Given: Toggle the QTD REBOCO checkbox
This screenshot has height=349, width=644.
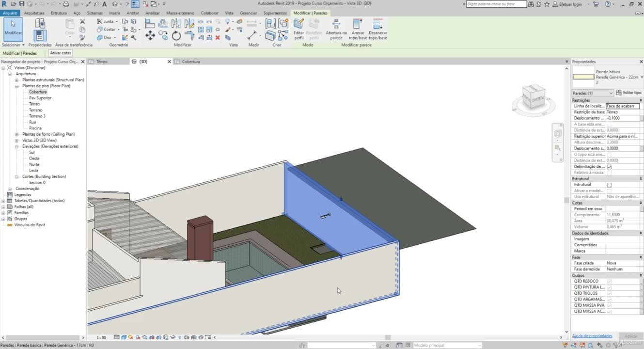Looking at the screenshot, I should pos(609,281).
